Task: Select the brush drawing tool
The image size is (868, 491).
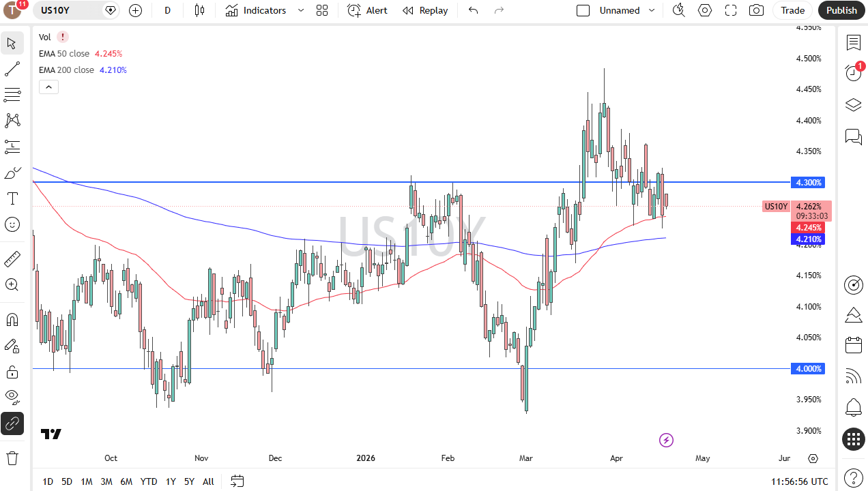Action: [x=12, y=173]
